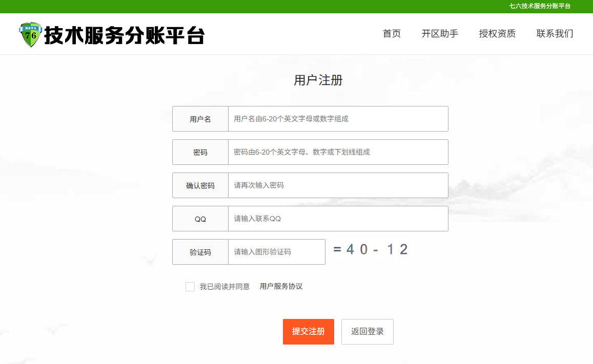Click the 技术服务分账平台 logo title
Screen dimensions: 593x364
point(125,35)
